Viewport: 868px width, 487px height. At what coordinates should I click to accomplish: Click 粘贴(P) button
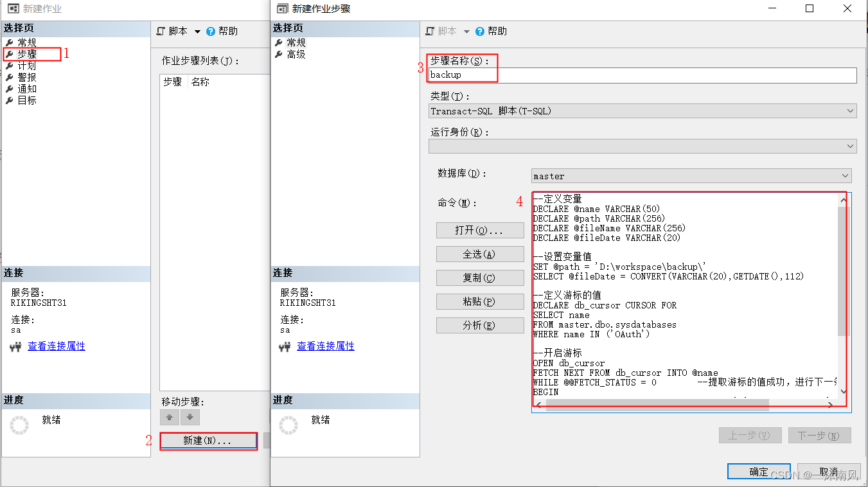[x=480, y=301]
